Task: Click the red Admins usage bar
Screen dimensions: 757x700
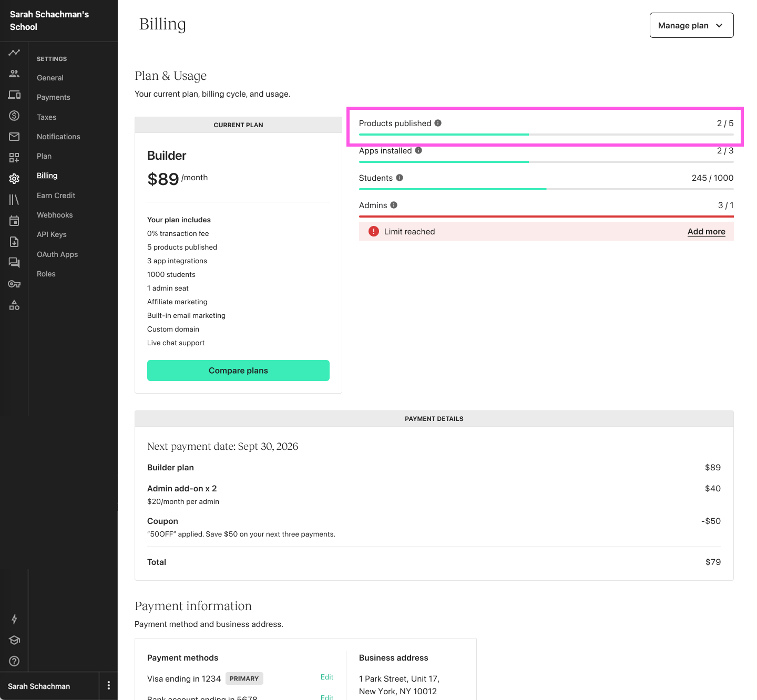Action: tap(546, 217)
